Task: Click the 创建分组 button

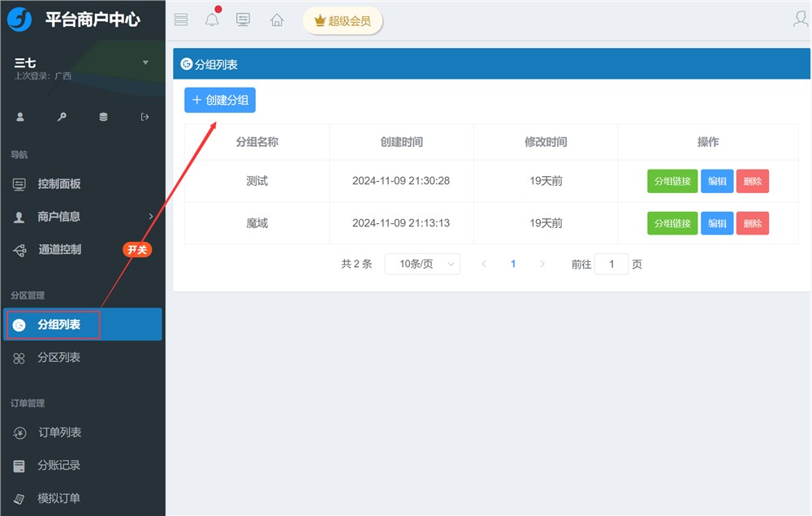Action: [220, 101]
